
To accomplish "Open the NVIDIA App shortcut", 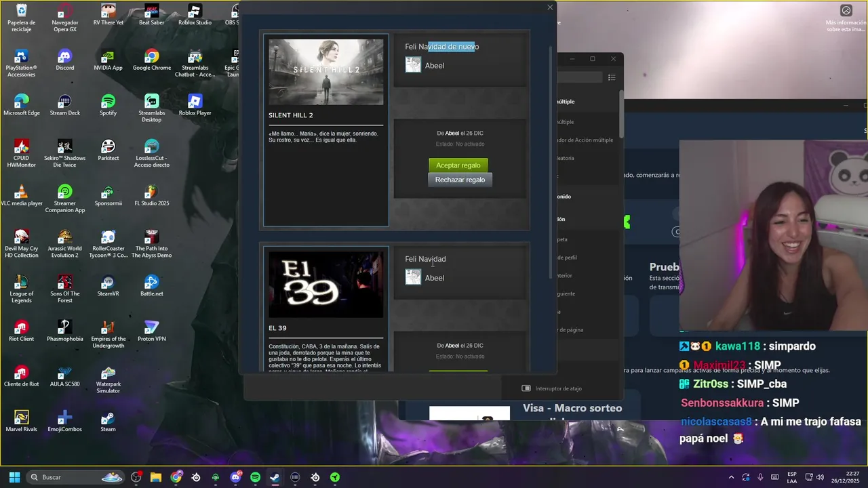I will click(x=108, y=60).
